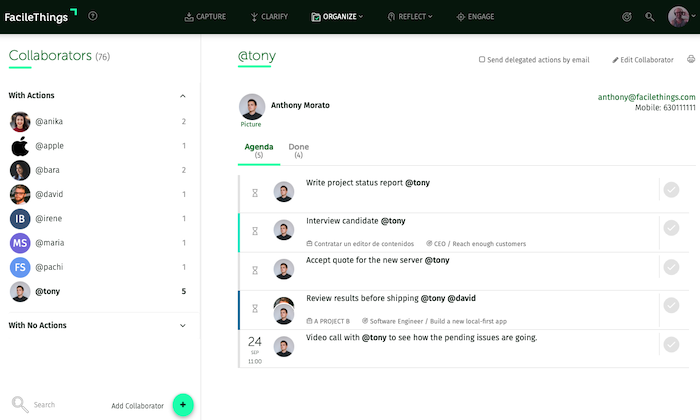Open the search magnifier in top bar

coord(650,17)
